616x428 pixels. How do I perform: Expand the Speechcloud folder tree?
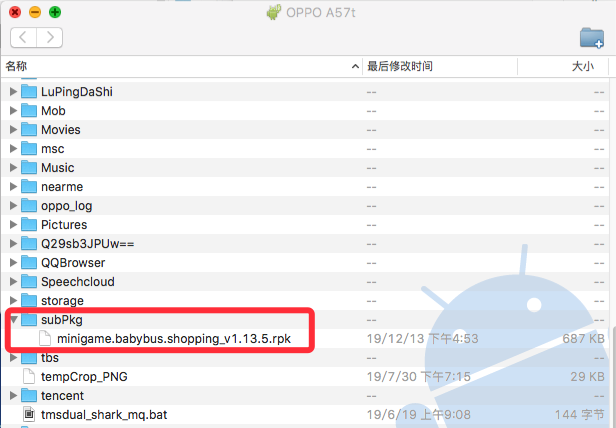[13, 281]
